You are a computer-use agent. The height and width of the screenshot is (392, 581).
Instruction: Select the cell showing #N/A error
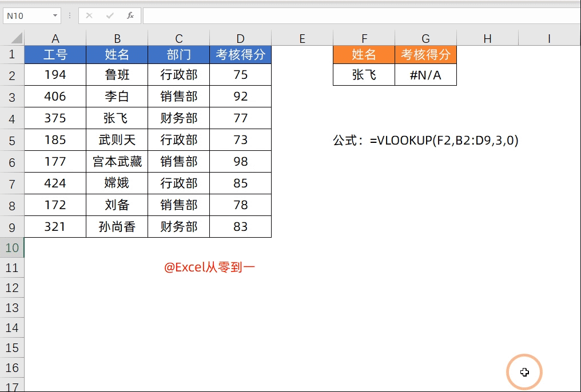pyautogui.click(x=425, y=75)
